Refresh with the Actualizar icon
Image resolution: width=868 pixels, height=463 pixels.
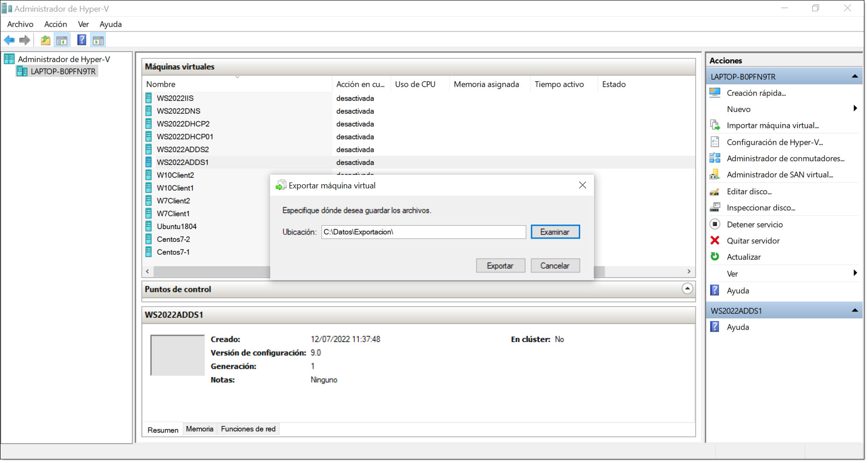pyautogui.click(x=715, y=257)
